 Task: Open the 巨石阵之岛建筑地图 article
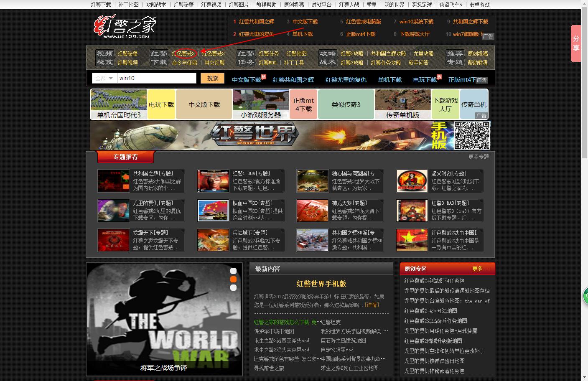[x=344, y=340]
